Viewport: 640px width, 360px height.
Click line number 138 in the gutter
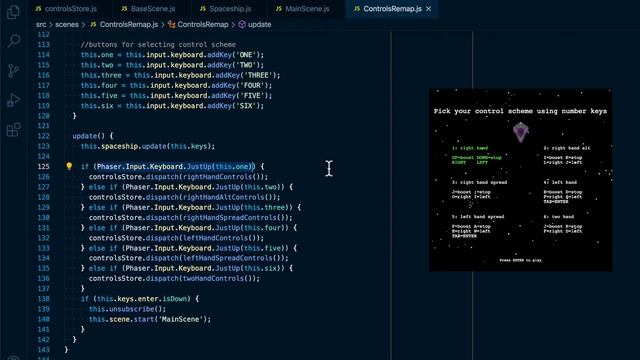[x=43, y=299]
